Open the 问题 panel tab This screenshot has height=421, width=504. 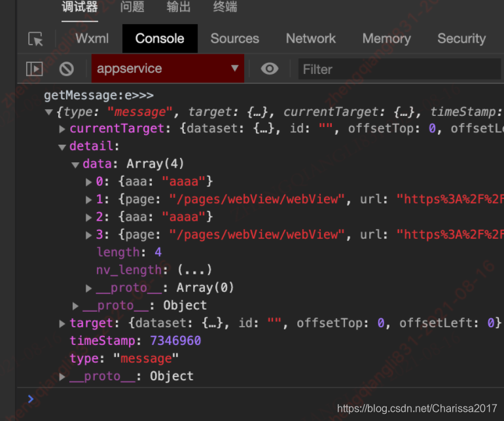(x=132, y=7)
